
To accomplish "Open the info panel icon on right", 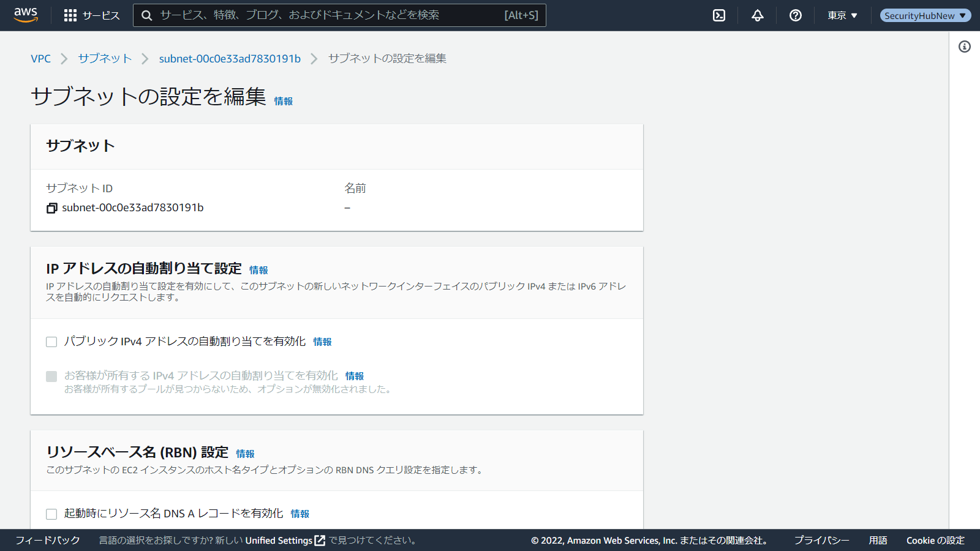I will [965, 47].
